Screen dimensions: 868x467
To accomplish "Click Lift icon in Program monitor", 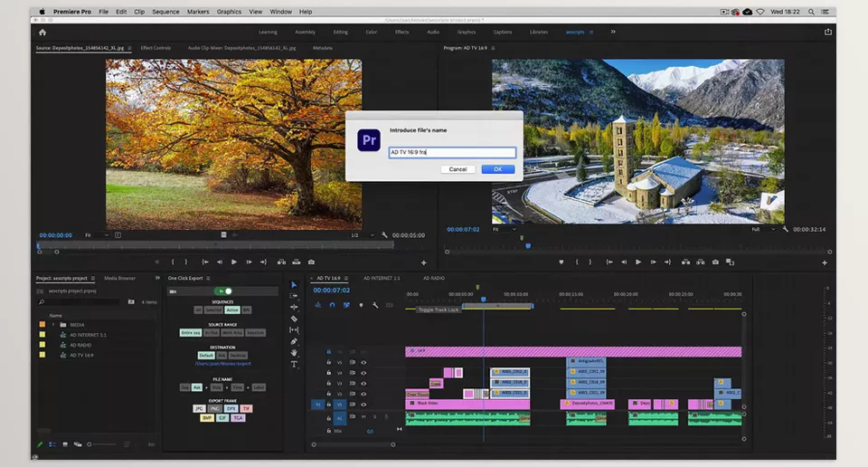I will [x=686, y=262].
